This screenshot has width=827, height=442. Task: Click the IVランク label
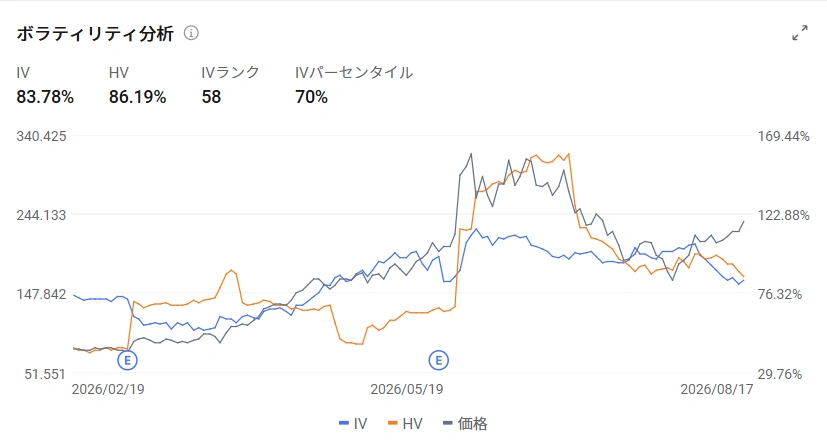tap(230, 72)
